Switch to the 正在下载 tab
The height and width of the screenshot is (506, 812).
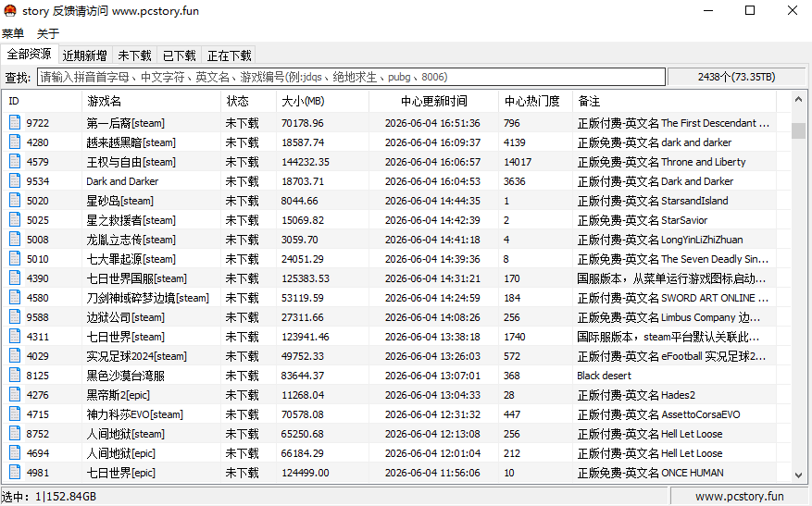(230, 56)
